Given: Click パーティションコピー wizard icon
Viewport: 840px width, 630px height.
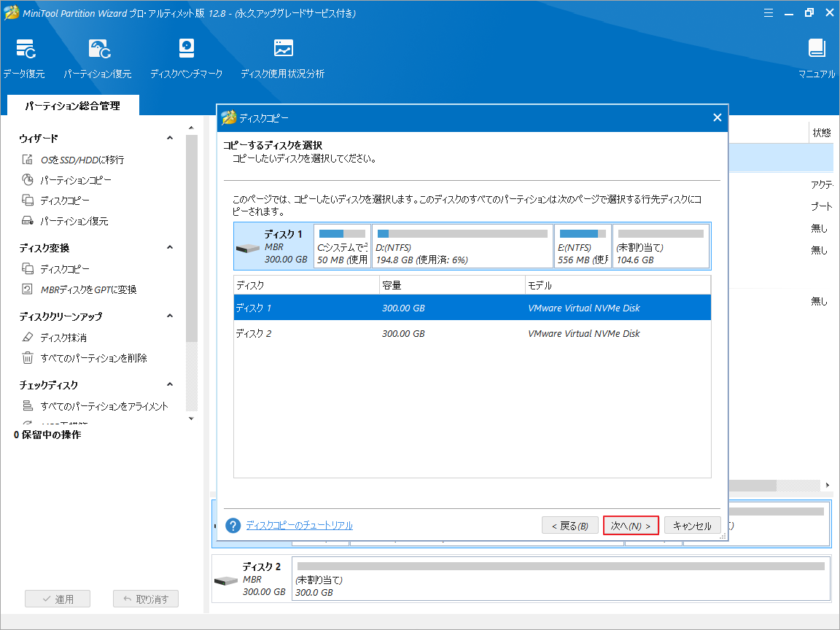Looking at the screenshot, I should 27,179.
